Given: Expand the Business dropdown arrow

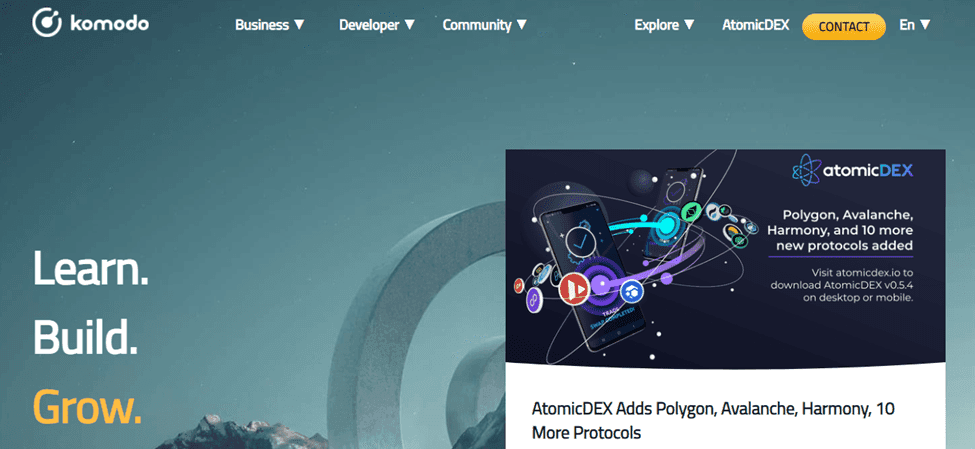Looking at the screenshot, I should (299, 25).
